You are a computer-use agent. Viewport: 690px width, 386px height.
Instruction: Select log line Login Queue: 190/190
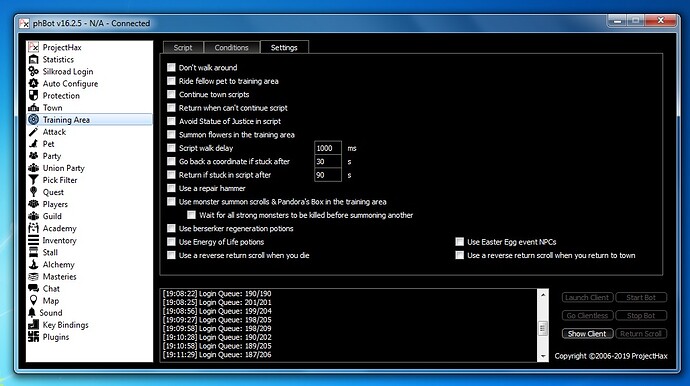(x=217, y=294)
